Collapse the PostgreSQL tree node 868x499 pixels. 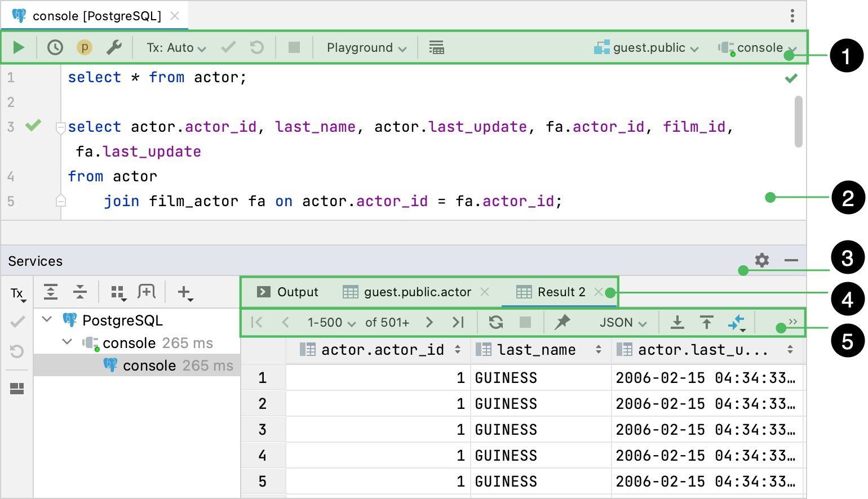[47, 320]
